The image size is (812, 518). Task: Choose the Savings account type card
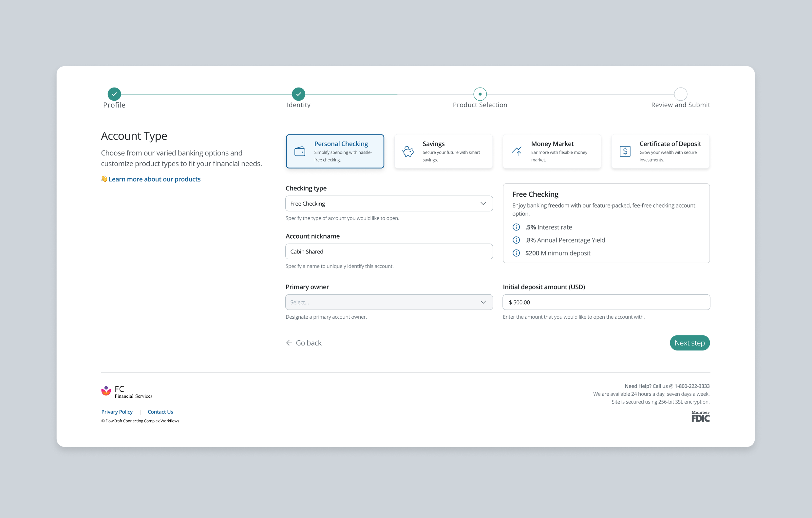click(x=444, y=151)
